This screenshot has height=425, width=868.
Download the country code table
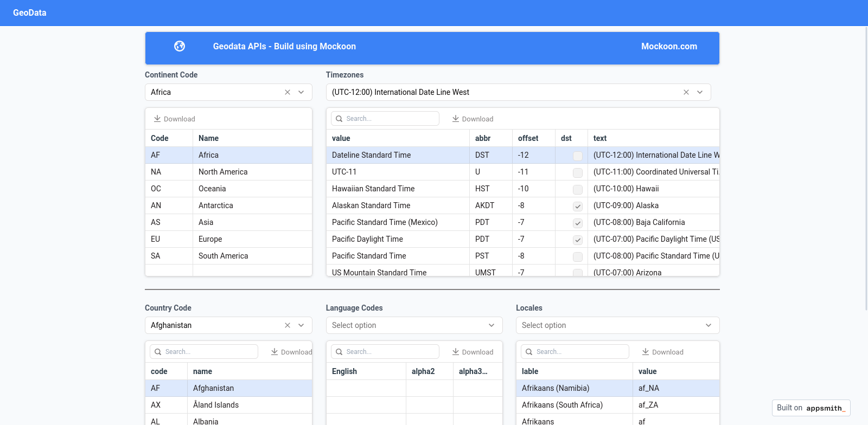pos(291,352)
